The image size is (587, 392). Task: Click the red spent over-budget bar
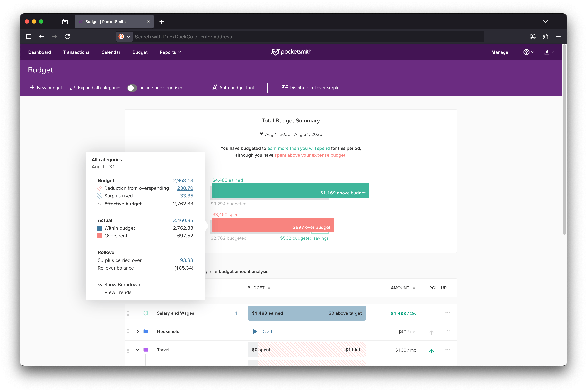pos(273,225)
